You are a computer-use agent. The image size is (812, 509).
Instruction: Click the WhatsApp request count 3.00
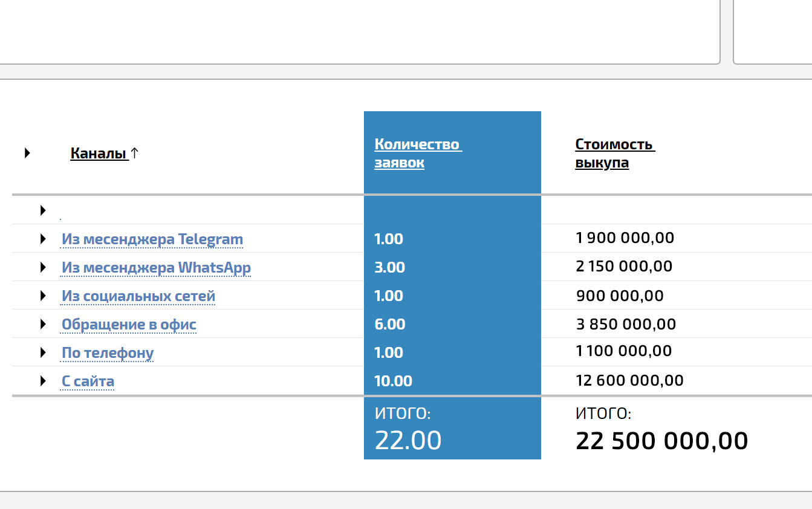coord(390,268)
